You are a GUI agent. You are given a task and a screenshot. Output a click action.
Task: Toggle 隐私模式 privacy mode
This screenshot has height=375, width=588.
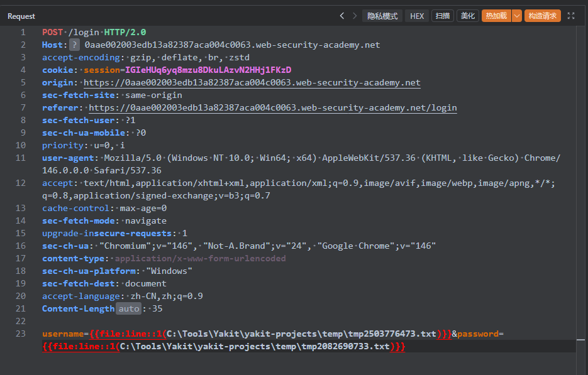pos(382,16)
